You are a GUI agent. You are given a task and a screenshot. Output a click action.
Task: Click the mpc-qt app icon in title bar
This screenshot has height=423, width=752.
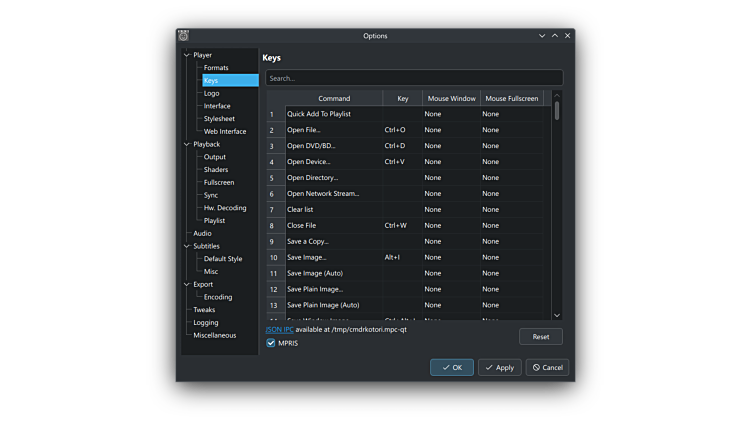184,36
